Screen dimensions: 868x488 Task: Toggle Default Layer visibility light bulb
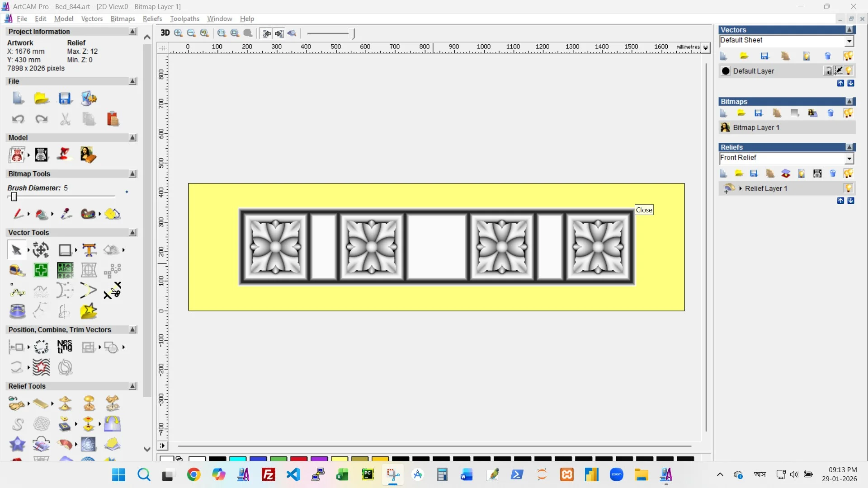point(849,71)
